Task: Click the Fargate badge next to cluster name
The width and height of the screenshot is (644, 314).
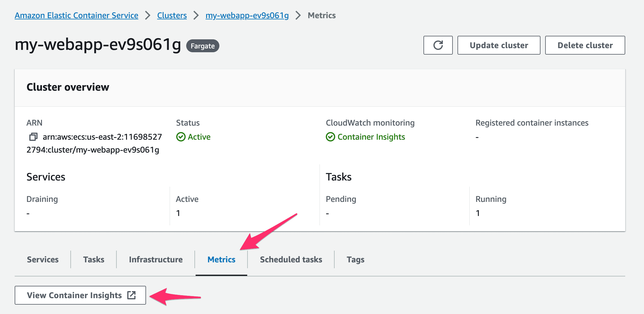Action: pyautogui.click(x=203, y=46)
